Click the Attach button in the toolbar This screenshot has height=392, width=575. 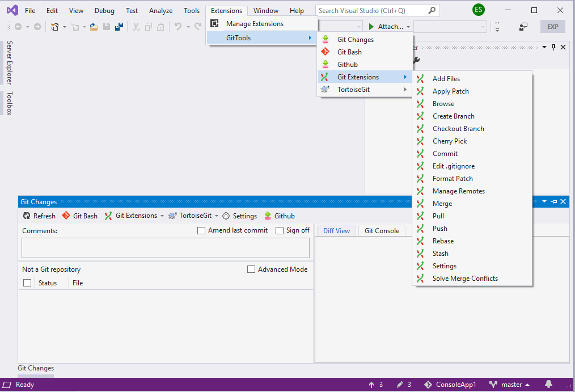click(x=389, y=26)
